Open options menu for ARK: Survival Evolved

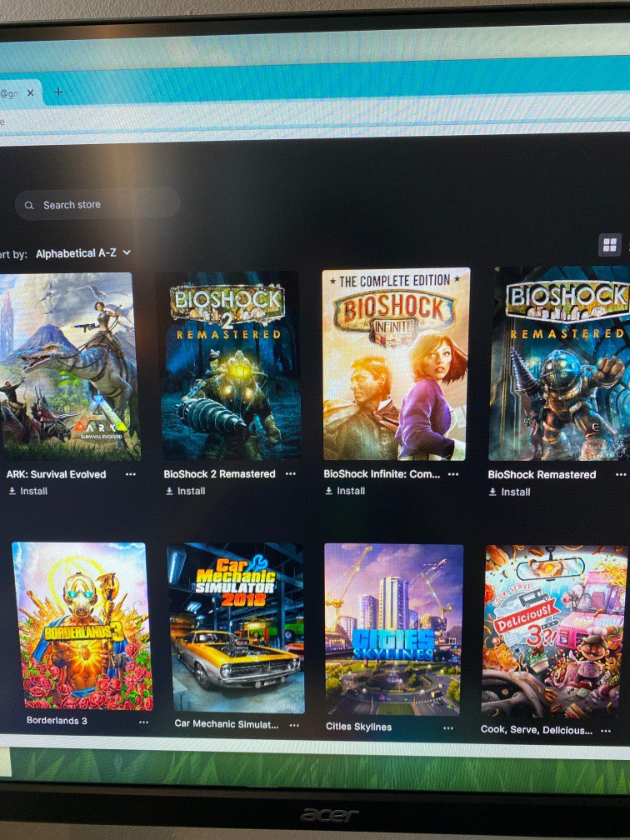(x=131, y=474)
